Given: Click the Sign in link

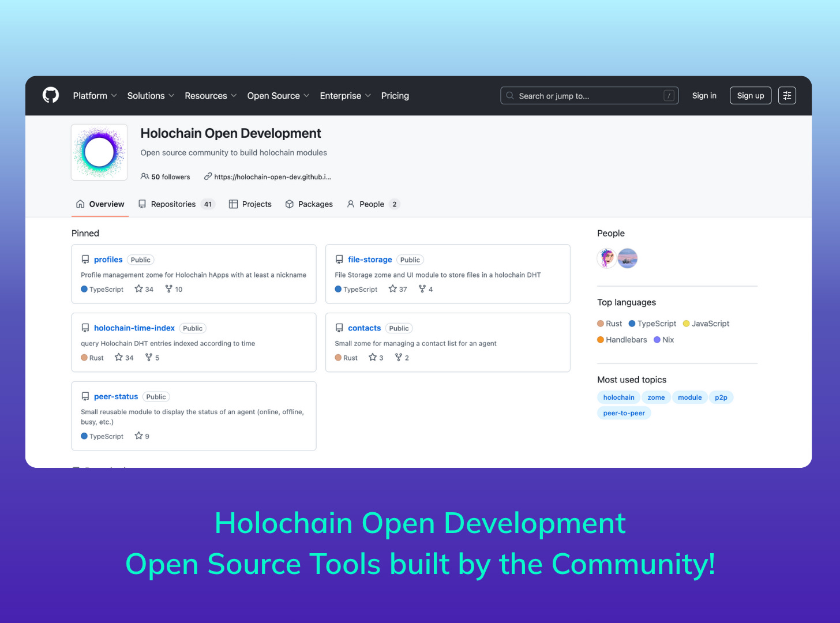Looking at the screenshot, I should point(704,96).
